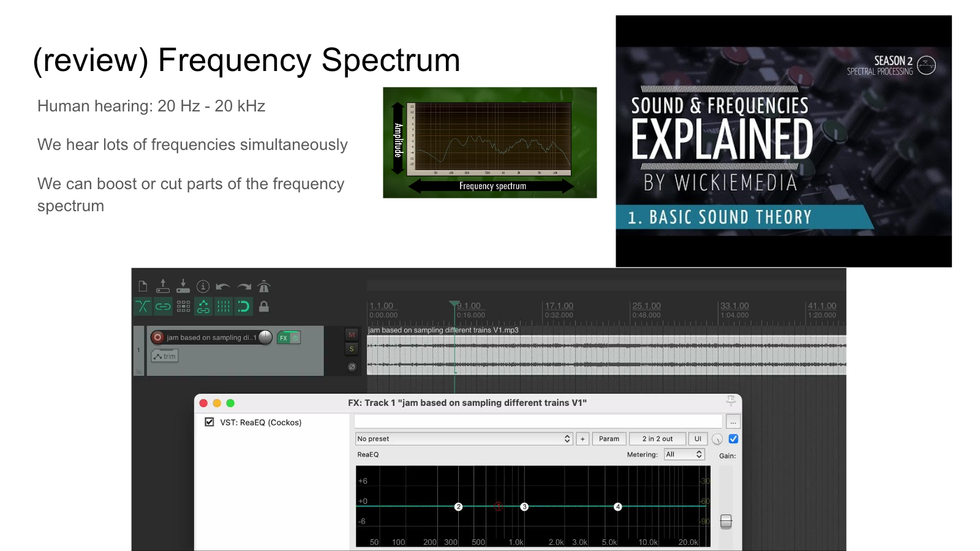This screenshot has width=980, height=551.
Task: Open project with the upward-arrow drive icon
Action: coord(163,286)
